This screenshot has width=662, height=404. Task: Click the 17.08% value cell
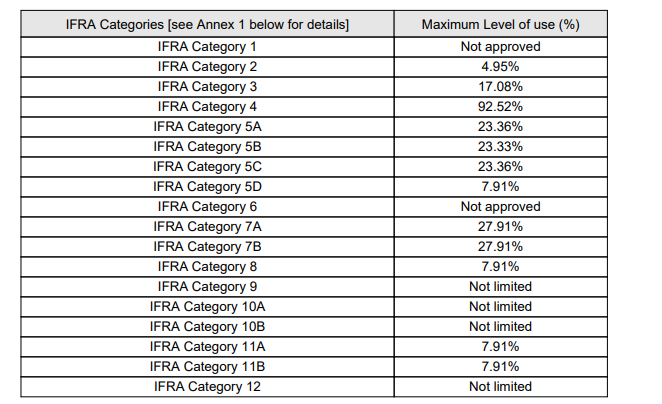coord(500,87)
